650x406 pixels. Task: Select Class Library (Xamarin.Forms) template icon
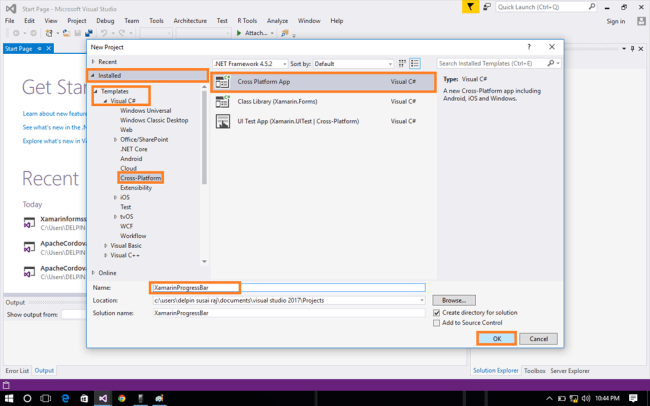pos(223,101)
